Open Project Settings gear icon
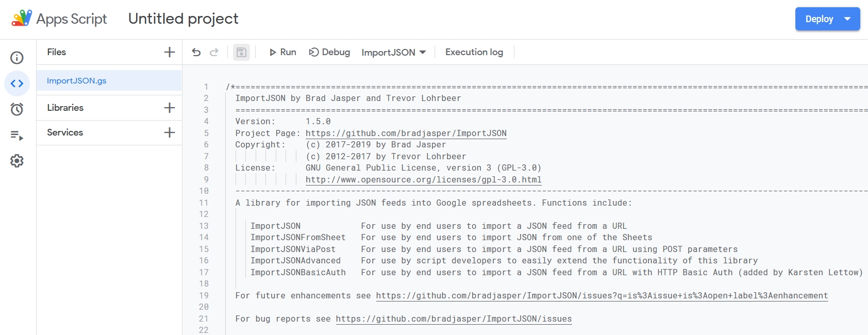The height and width of the screenshot is (335, 868). tap(17, 161)
